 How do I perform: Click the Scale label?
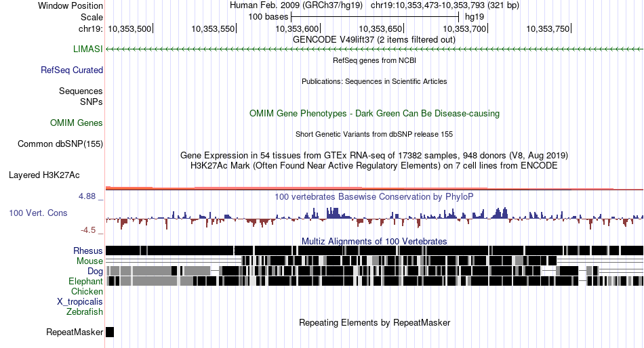[92, 17]
